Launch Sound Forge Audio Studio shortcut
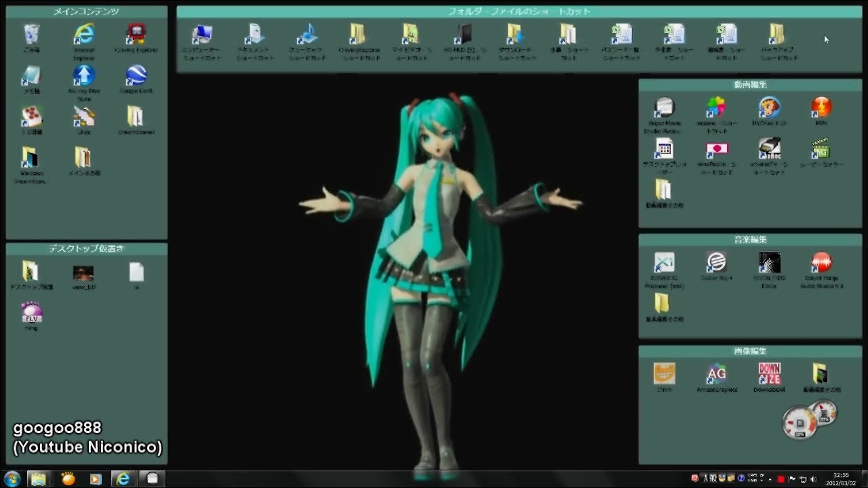 [x=821, y=262]
